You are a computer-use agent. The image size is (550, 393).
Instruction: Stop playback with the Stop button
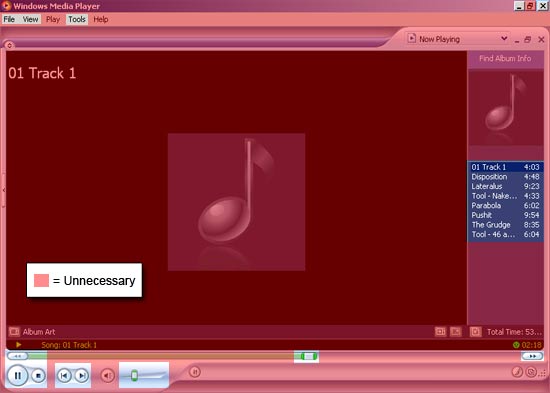[x=38, y=376]
